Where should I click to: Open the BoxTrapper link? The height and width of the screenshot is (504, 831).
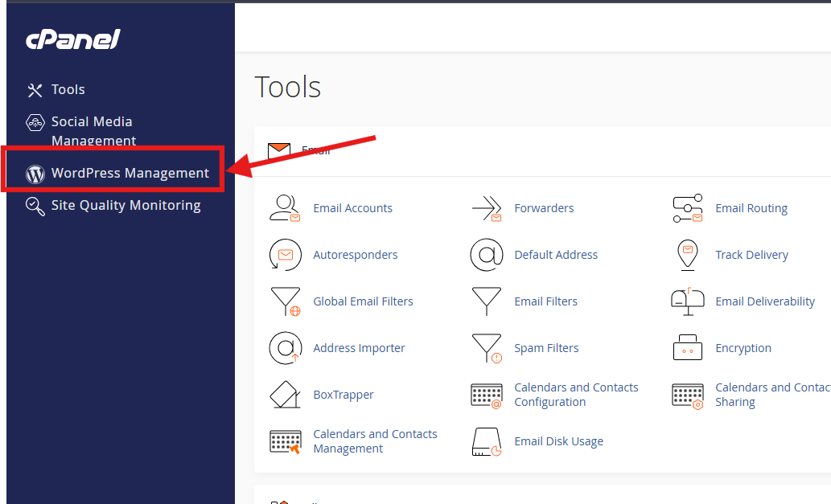coord(344,395)
